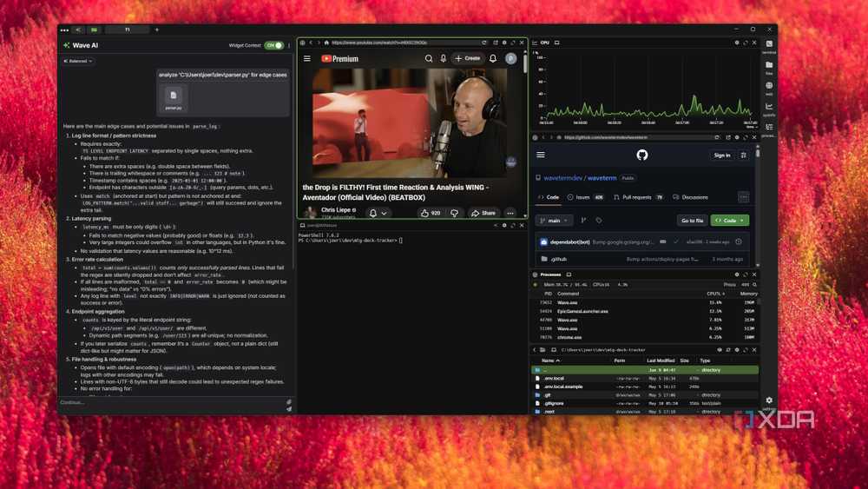Switch to the GitHub Issues tab
This screenshot has width=868, height=489.
tap(586, 197)
